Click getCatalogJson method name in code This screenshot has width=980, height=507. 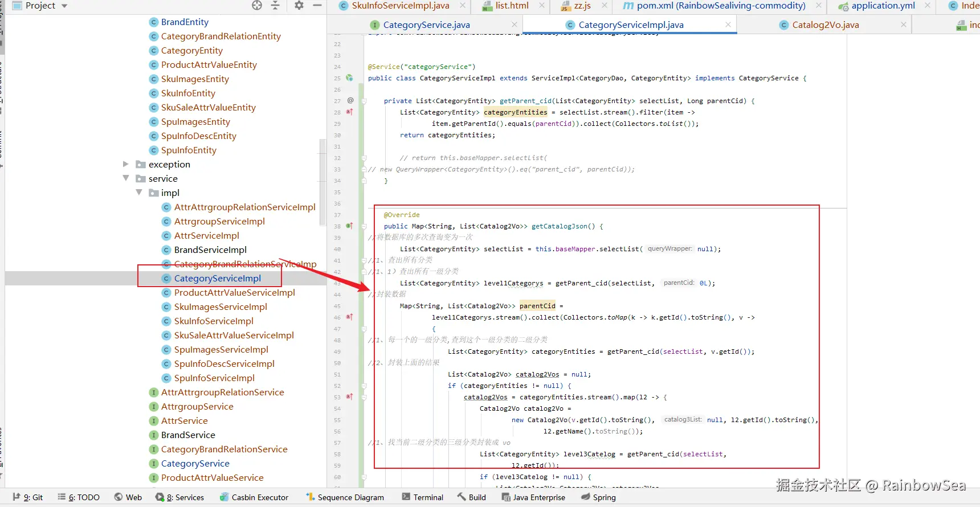(559, 226)
